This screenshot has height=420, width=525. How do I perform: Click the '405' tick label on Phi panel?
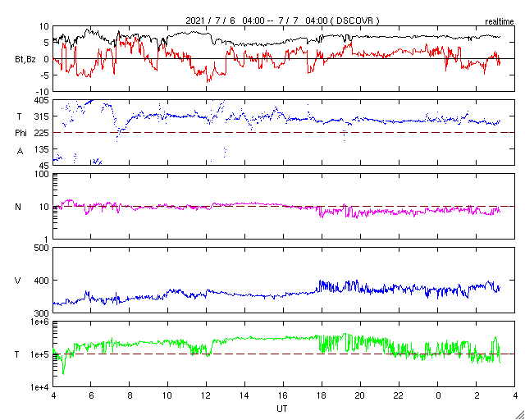pos(42,100)
